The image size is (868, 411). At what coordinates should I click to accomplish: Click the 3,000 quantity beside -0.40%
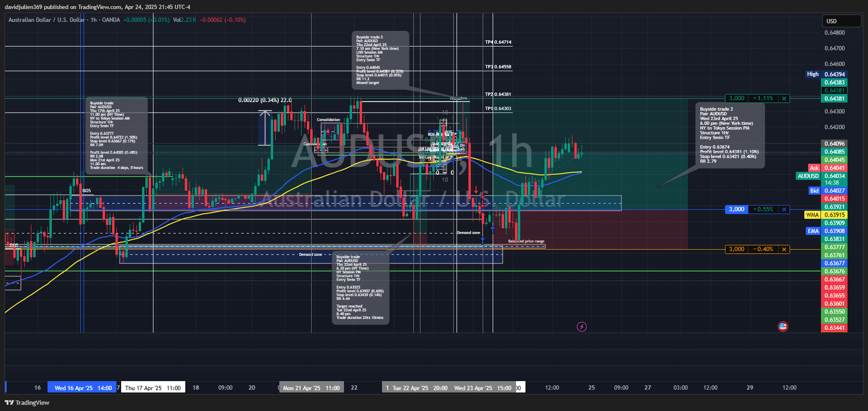[x=736, y=249]
